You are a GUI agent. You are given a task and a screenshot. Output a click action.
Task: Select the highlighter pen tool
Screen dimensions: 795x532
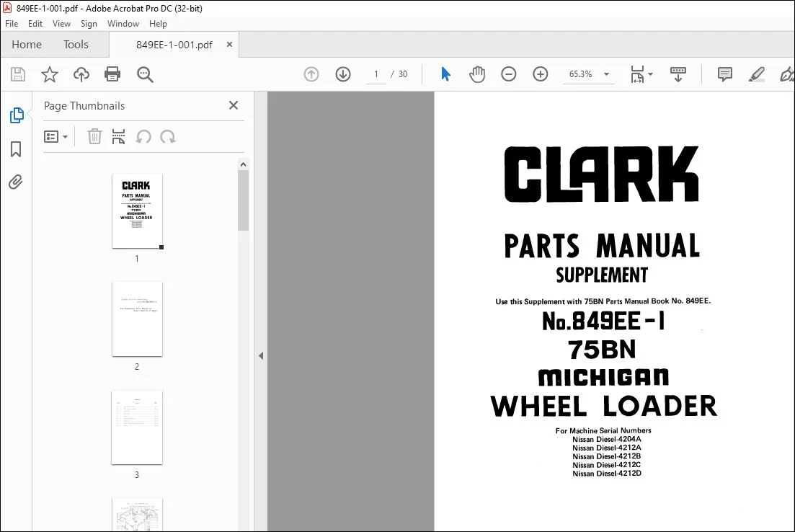coord(757,74)
